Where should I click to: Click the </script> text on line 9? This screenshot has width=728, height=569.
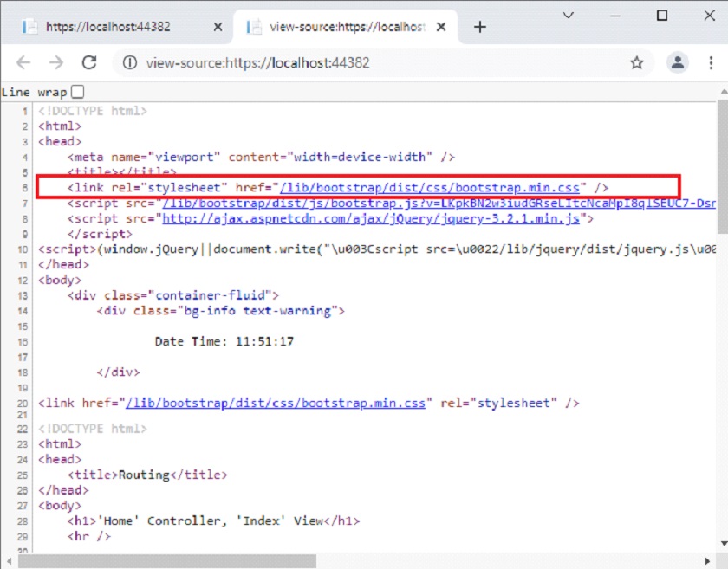[100, 234]
